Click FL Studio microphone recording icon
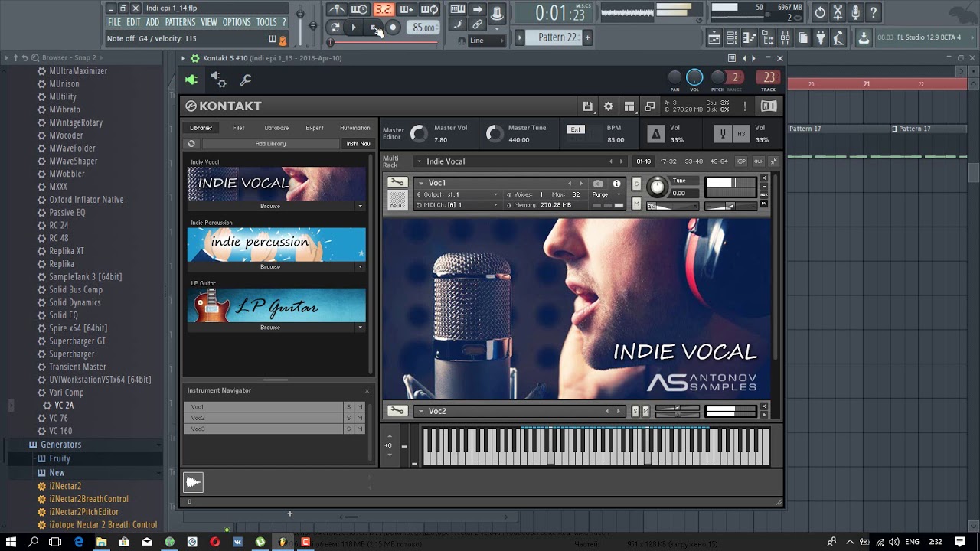 click(x=855, y=12)
